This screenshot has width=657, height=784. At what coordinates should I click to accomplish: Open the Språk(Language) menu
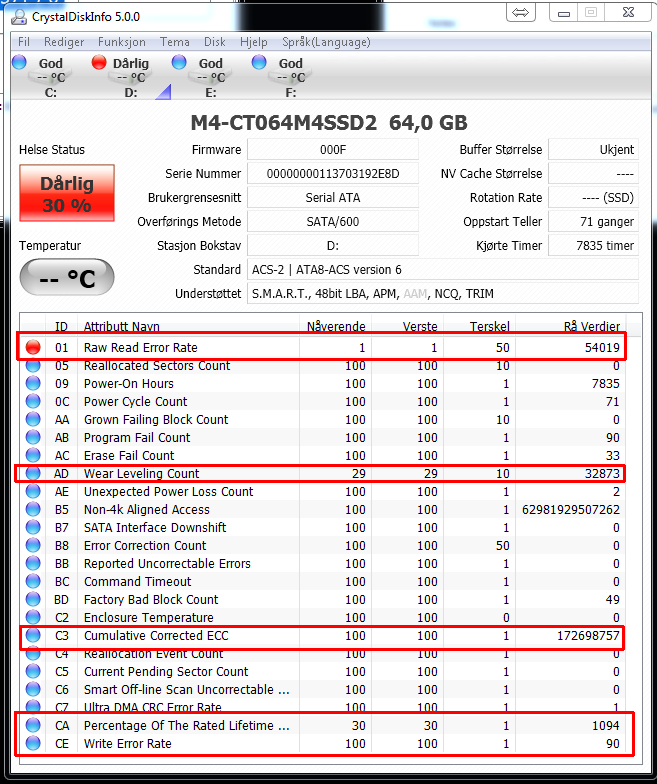pos(326,42)
